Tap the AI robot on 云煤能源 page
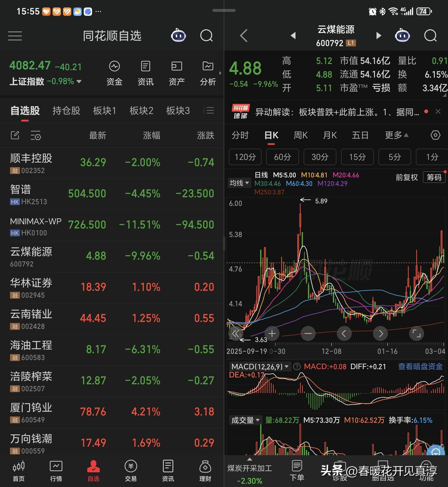The image size is (448, 487). pyautogui.click(x=402, y=35)
